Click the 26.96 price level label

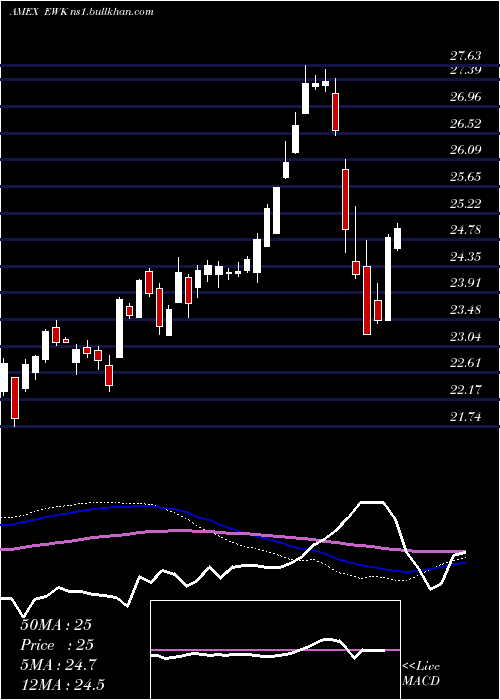[465, 96]
